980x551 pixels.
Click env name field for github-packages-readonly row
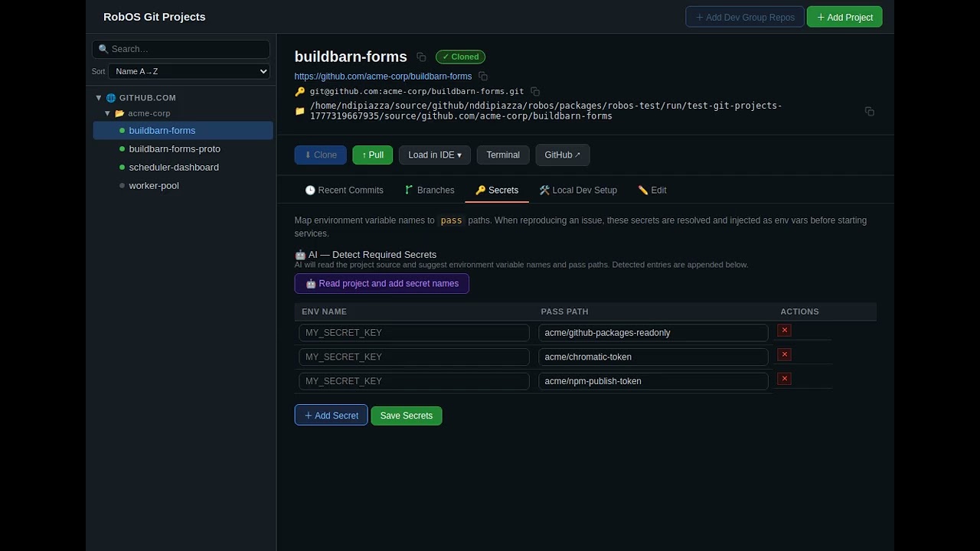[x=414, y=333]
